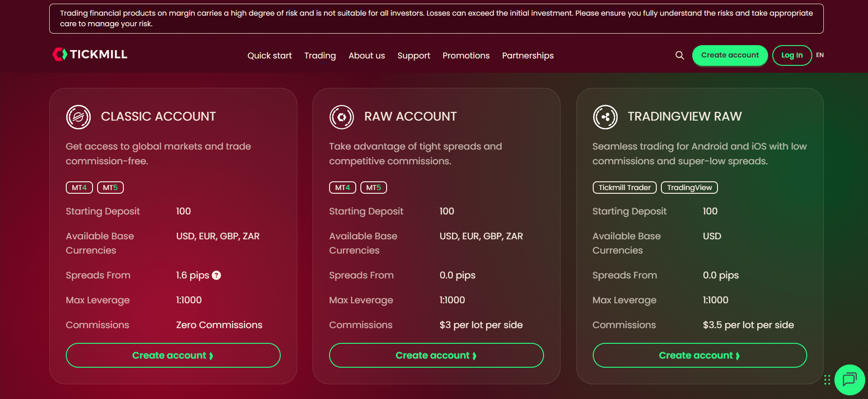Image resolution: width=868 pixels, height=399 pixels.
Task: Open the search magnifier icon
Action: point(679,55)
